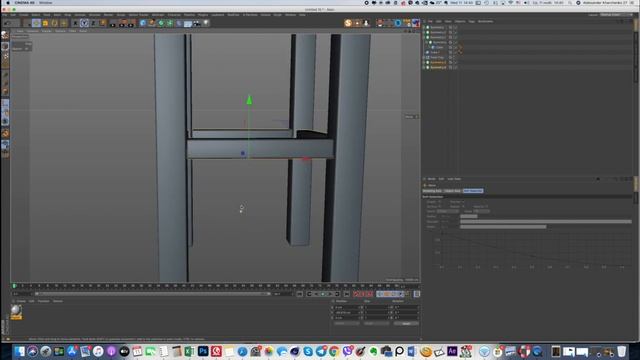Image resolution: width=640 pixels, height=360 pixels.
Task: Select the Soft Selection tab
Action: point(473,191)
